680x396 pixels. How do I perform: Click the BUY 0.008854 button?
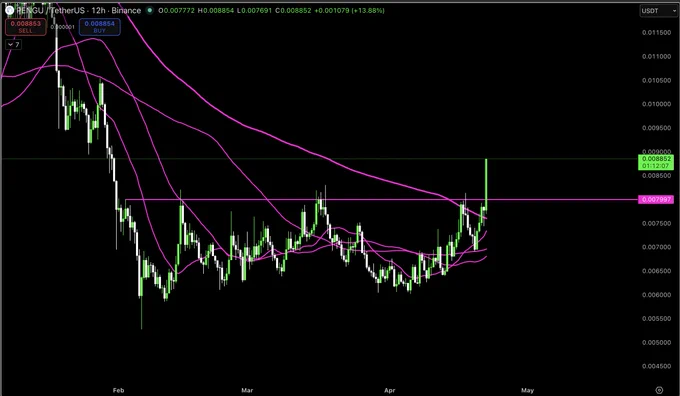[99, 27]
